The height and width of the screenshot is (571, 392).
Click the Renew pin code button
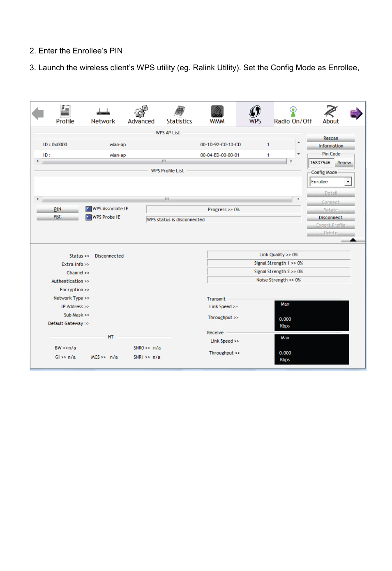344,163
